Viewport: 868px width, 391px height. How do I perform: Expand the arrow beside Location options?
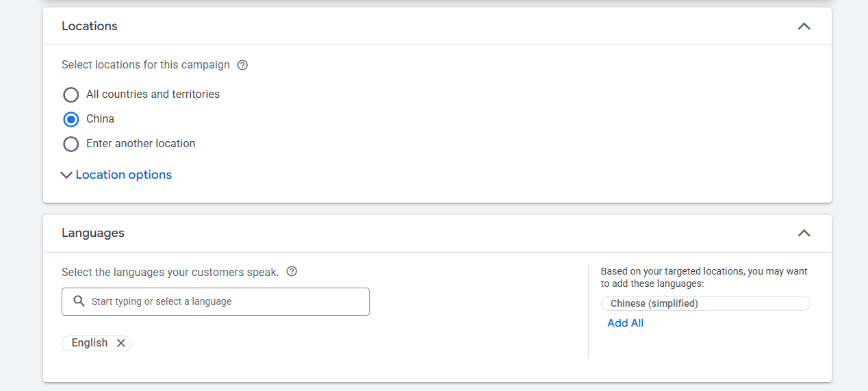click(66, 175)
